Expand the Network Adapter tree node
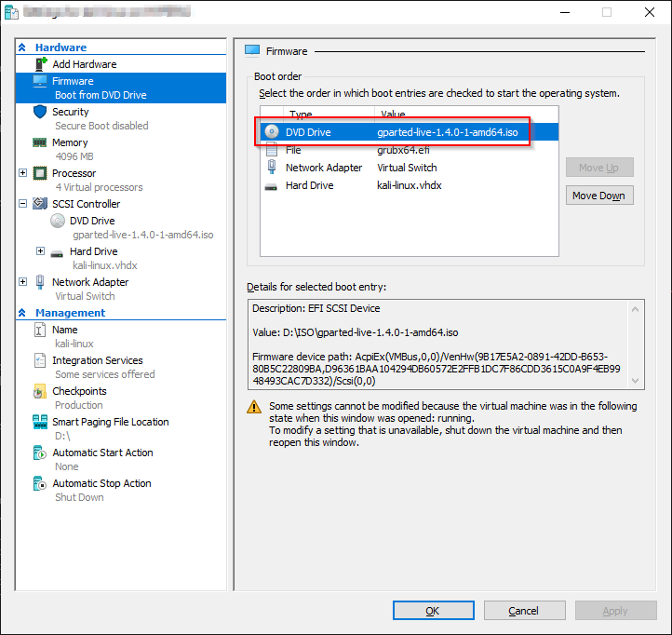This screenshot has height=635, width=672. pos(23,282)
